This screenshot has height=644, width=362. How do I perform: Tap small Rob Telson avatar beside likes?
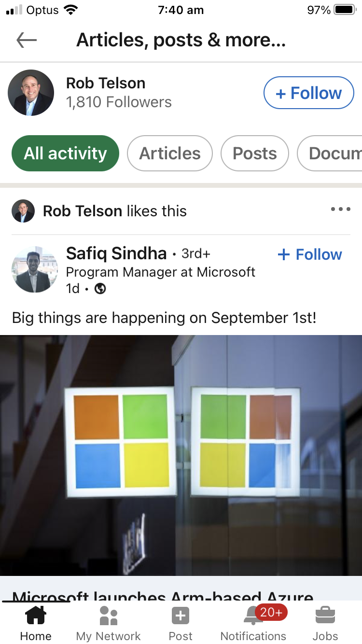coord(23,211)
